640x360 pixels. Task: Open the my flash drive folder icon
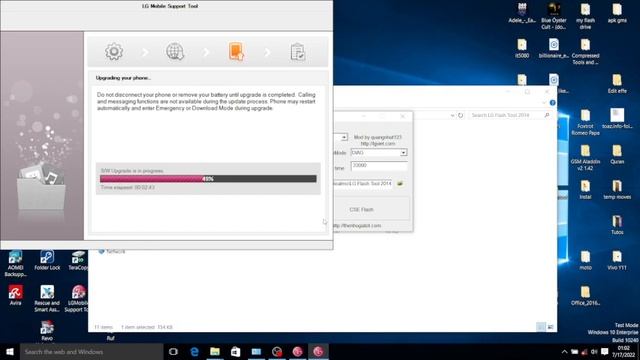(585, 16)
